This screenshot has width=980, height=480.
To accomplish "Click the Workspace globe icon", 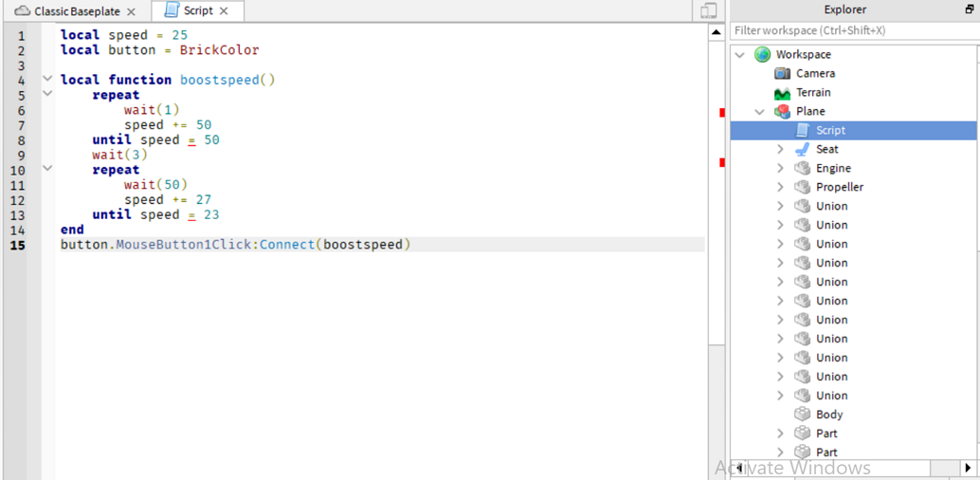I will [763, 54].
